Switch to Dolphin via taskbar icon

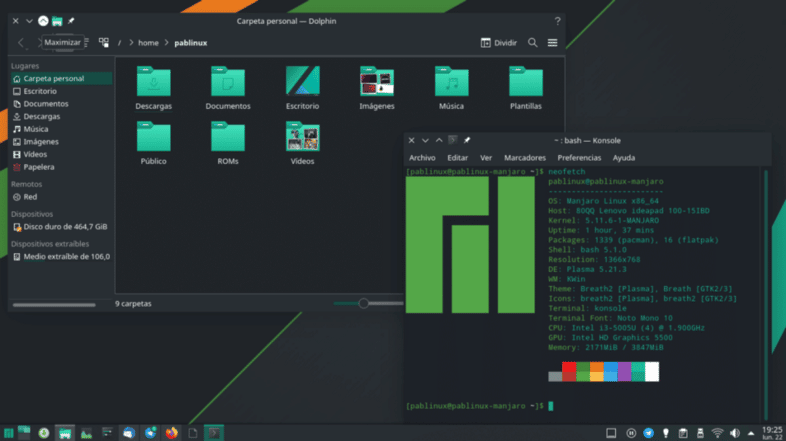[65, 433]
